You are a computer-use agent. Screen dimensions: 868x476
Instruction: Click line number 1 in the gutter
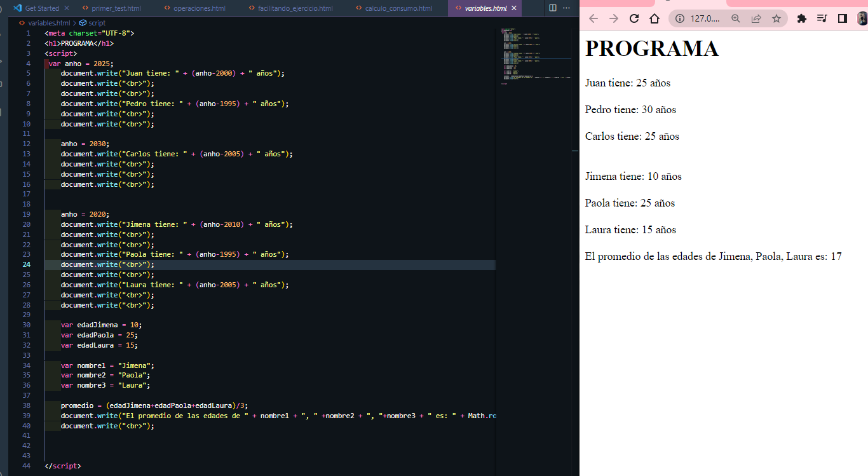(28, 32)
